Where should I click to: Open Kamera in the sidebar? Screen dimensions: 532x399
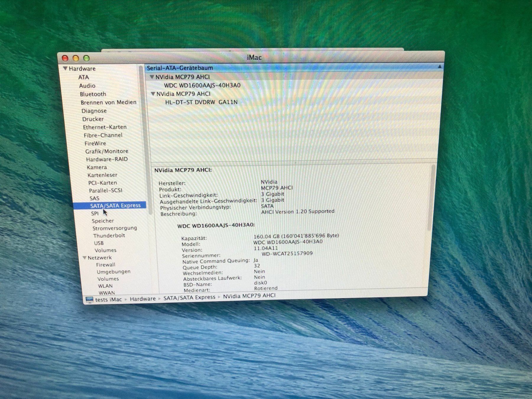point(97,167)
